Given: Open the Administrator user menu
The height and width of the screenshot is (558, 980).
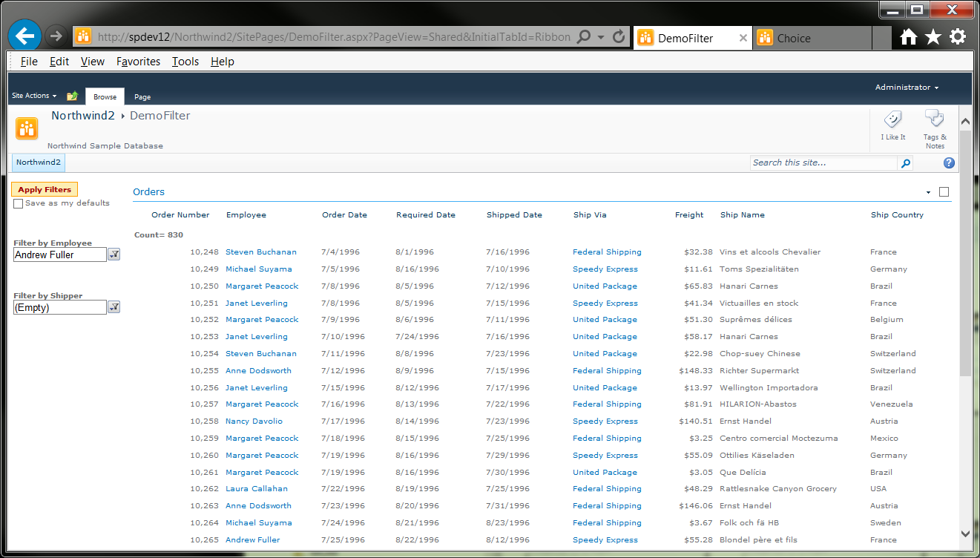Looking at the screenshot, I should click(x=907, y=88).
